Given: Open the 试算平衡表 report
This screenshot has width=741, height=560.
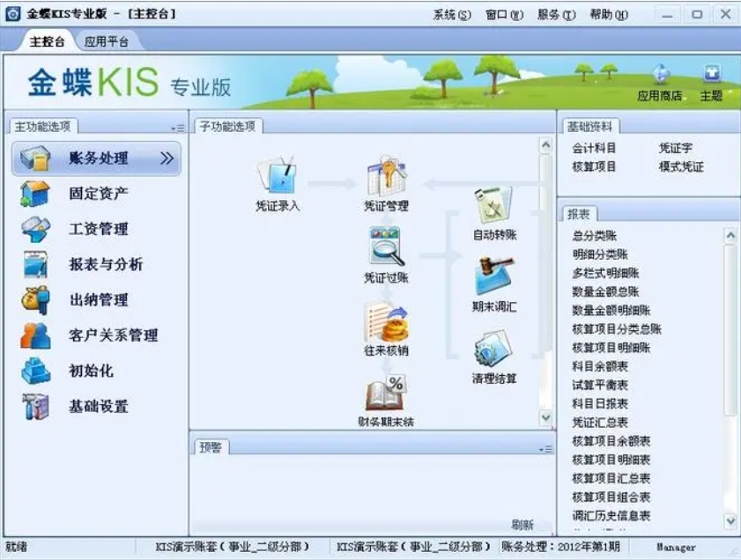Looking at the screenshot, I should pos(600,385).
